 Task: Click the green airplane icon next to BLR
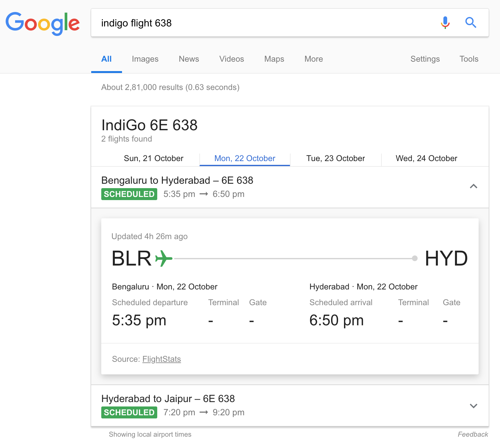coord(164,258)
